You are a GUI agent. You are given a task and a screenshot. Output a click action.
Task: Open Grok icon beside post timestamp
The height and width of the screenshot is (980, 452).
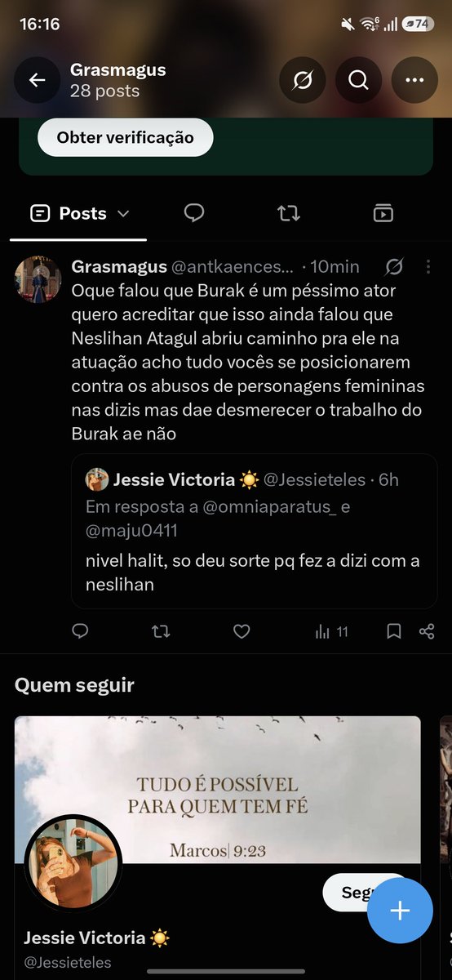(393, 267)
